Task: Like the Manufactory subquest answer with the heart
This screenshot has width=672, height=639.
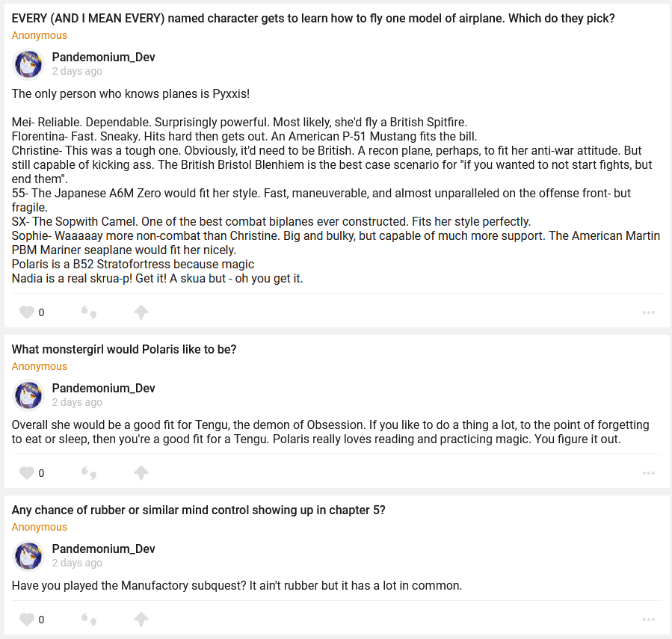Action: point(27,620)
